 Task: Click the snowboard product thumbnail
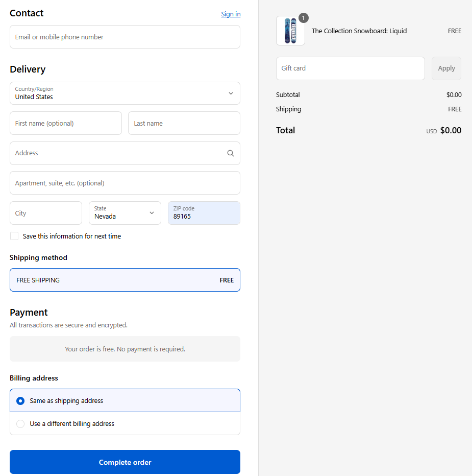click(x=290, y=31)
